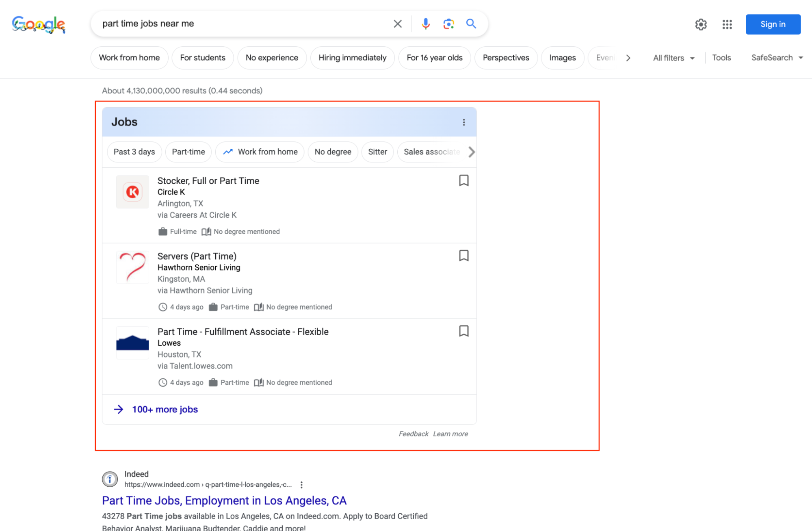
Task: Bookmark the Lowes Fulfillment Associate job
Action: coord(463,331)
